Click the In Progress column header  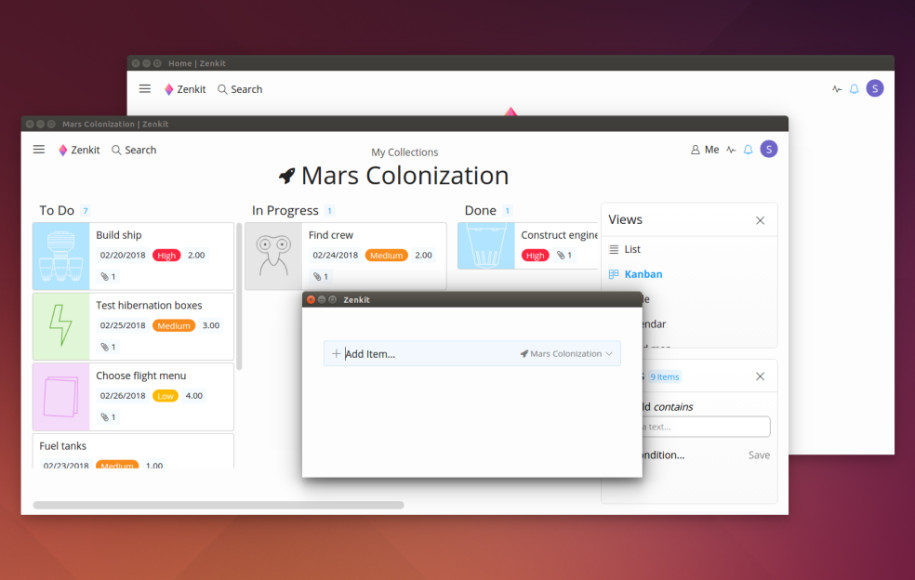click(x=285, y=210)
